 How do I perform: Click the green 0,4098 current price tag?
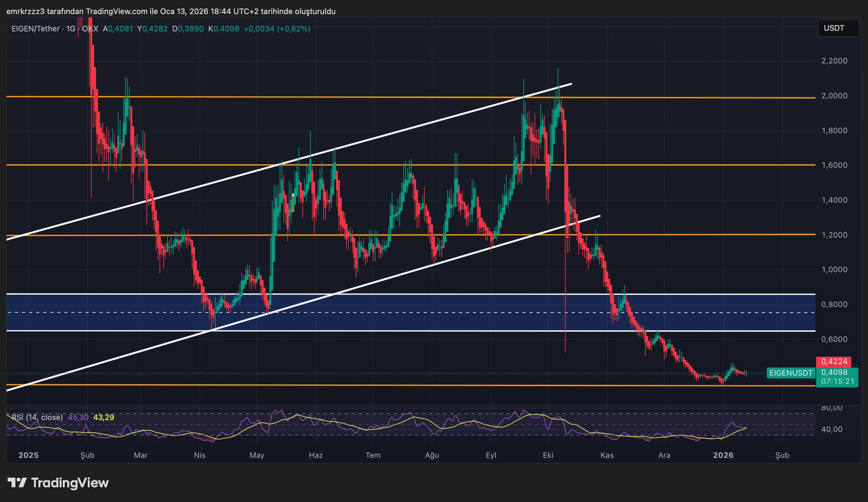coord(834,372)
